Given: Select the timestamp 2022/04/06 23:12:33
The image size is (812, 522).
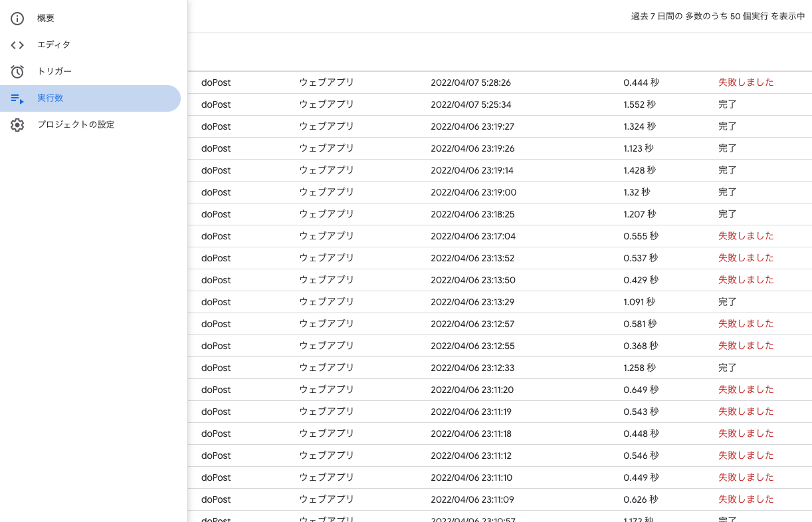Looking at the screenshot, I should (472, 368).
